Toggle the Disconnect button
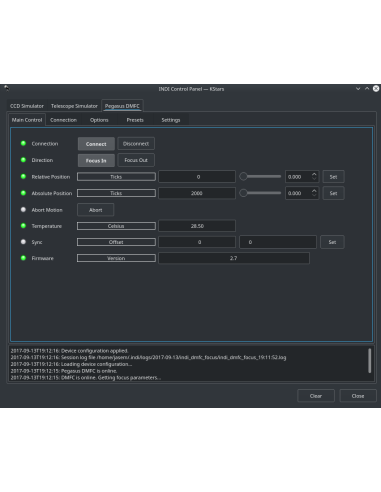The width and height of the screenshot is (381, 492). [x=136, y=144]
